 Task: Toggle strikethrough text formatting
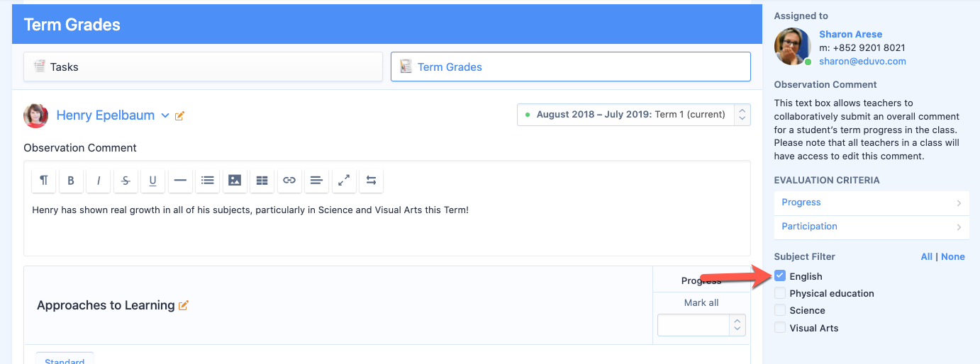pos(126,181)
